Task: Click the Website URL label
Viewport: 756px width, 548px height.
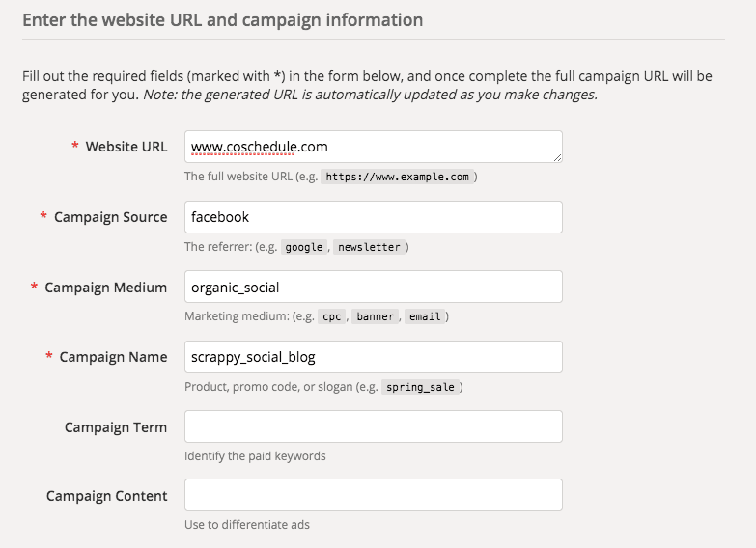Action: pos(126,147)
